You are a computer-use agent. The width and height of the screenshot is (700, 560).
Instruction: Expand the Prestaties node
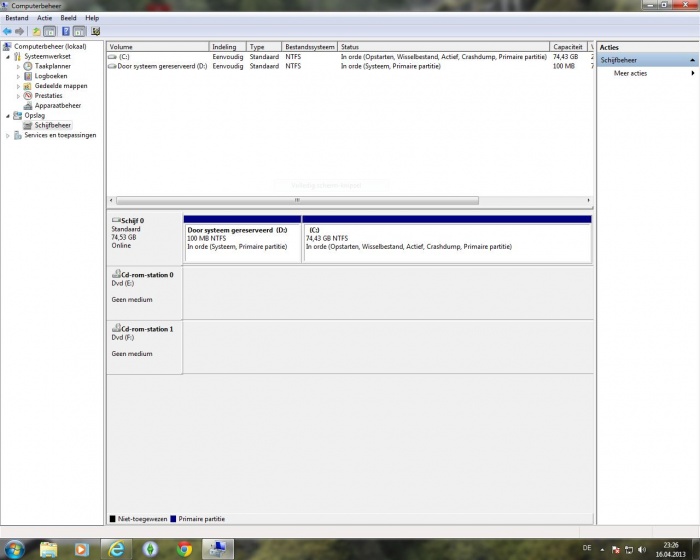18,96
